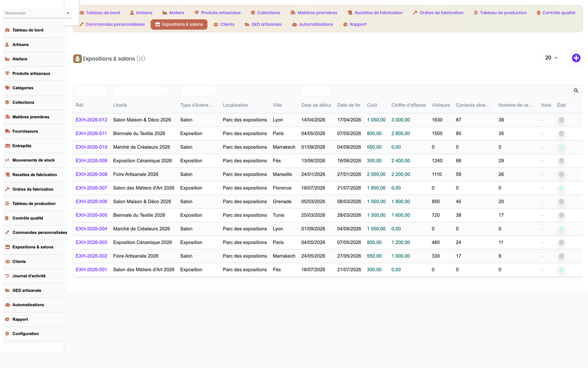The height and width of the screenshot is (368, 588).
Task: Click the Clients people icon in top bar
Action: [x=216, y=25]
